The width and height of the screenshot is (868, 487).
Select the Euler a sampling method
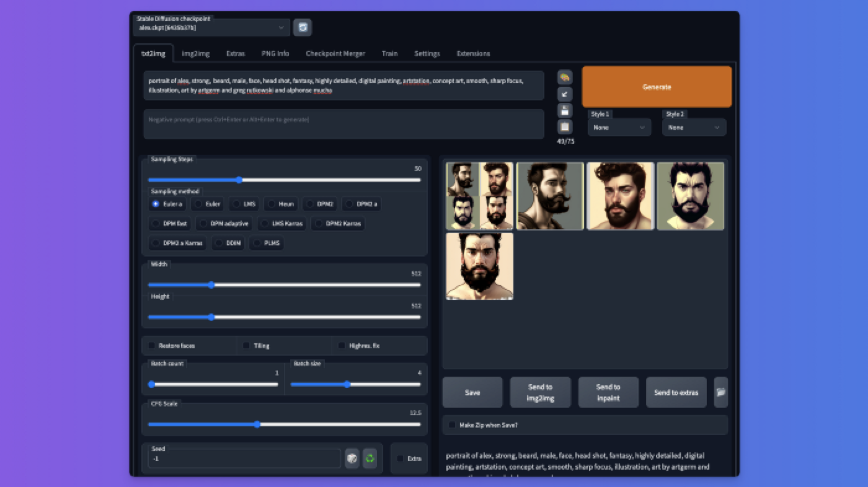pyautogui.click(x=167, y=203)
